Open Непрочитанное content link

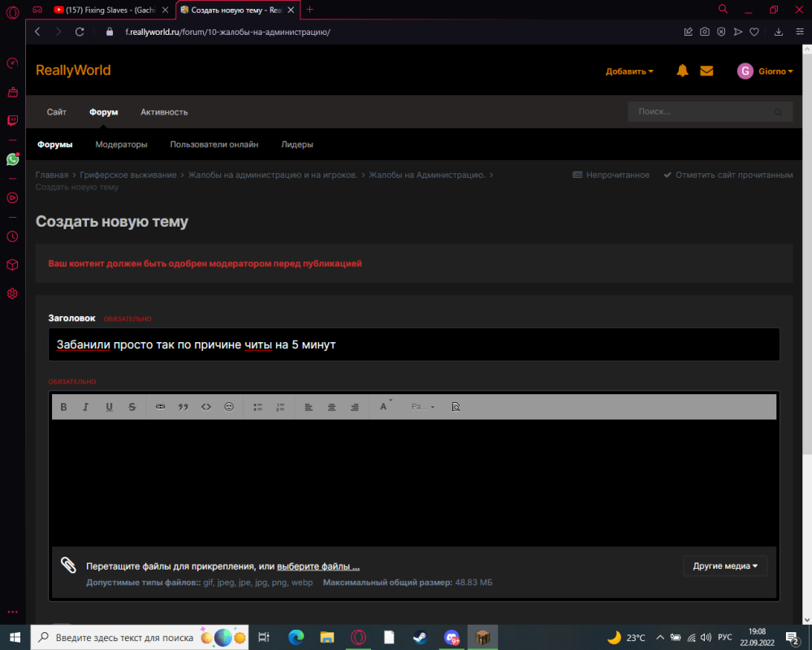(x=611, y=175)
